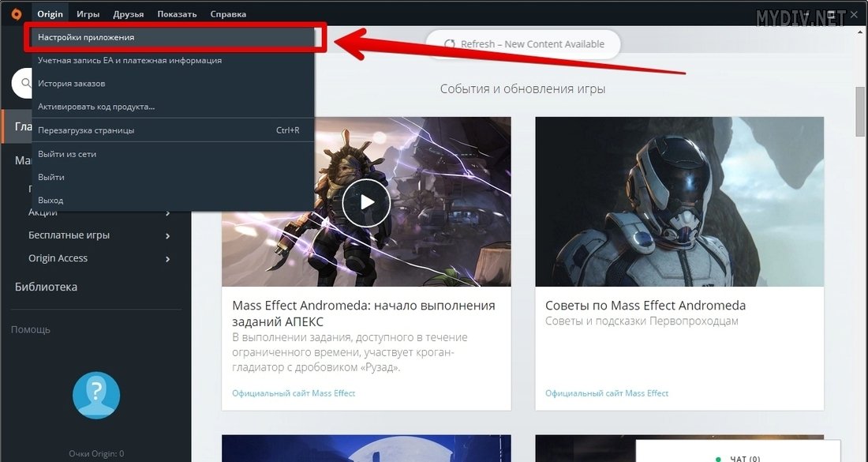Open the Игры menu
Viewport: 868px width, 462px height.
[88, 14]
